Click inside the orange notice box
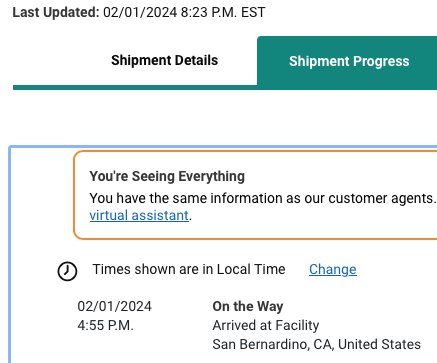The image size is (437, 363). 255,195
